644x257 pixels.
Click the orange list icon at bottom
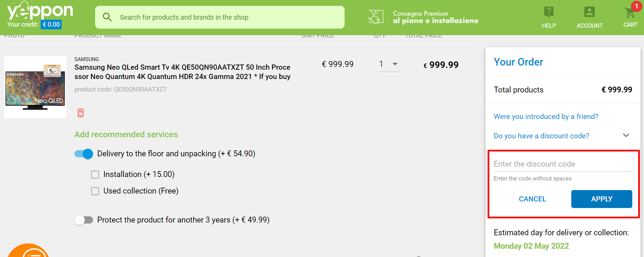tap(28, 250)
